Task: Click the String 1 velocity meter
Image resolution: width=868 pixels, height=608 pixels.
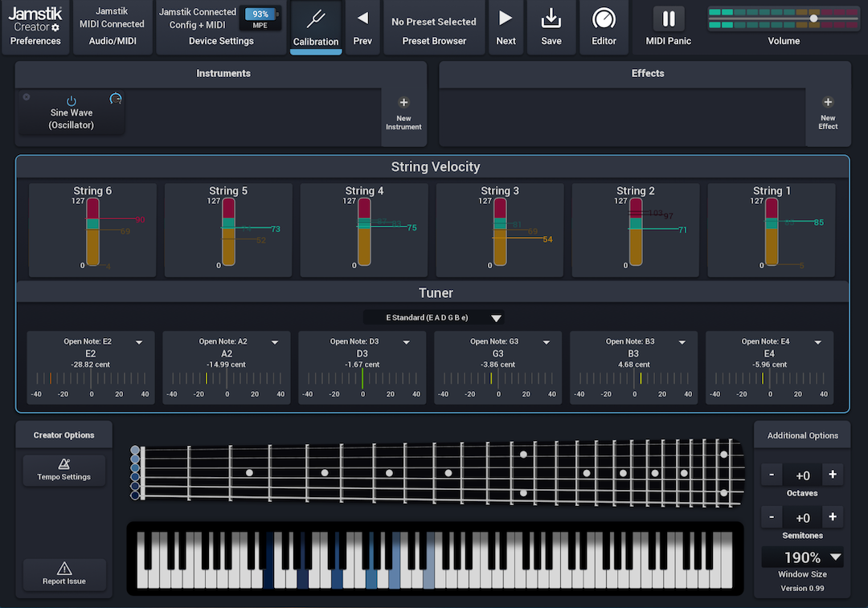Action: click(772, 232)
